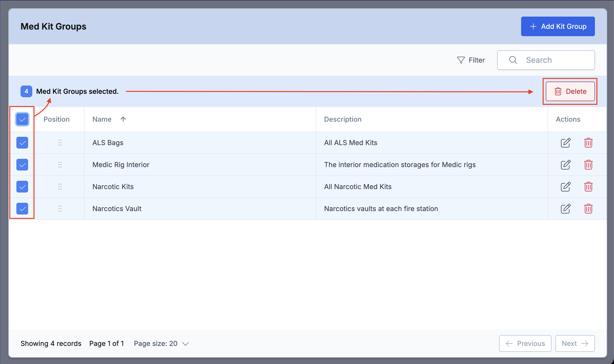Open the Filter options
The height and width of the screenshot is (364, 614).
click(471, 60)
